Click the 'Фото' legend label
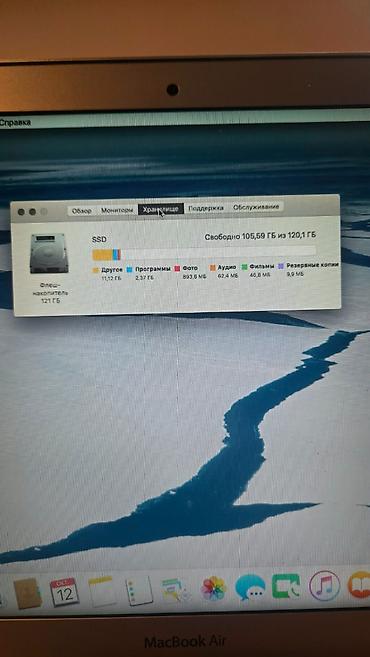The image size is (370, 657). 190,268
